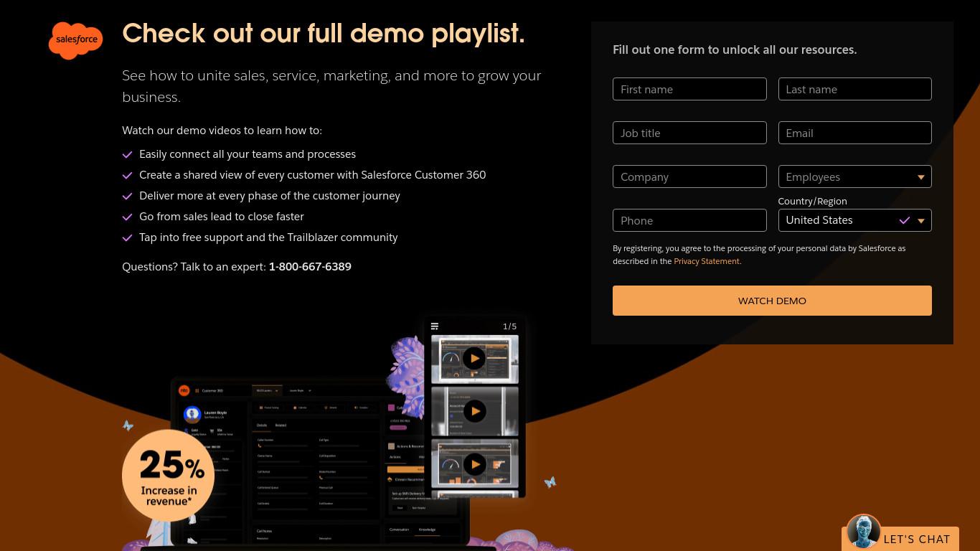
Task: Click the Lauren Boyle profile avatar in the demo
Action: pyautogui.click(x=192, y=414)
